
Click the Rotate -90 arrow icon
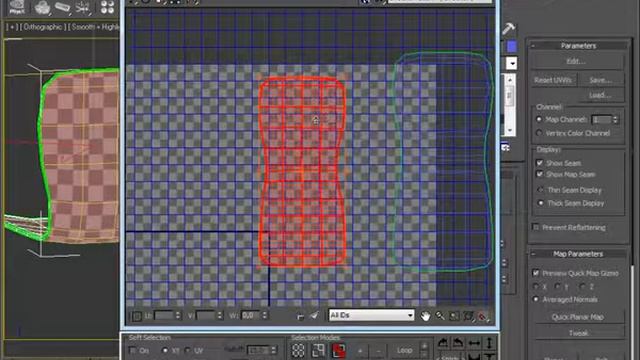point(458,343)
